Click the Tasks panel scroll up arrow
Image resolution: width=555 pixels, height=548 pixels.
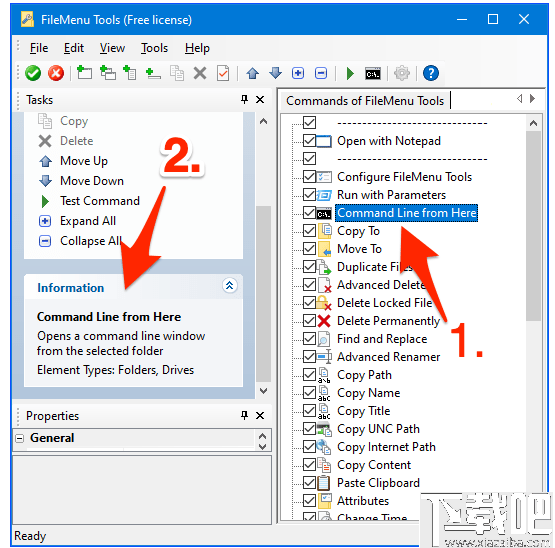[x=263, y=121]
